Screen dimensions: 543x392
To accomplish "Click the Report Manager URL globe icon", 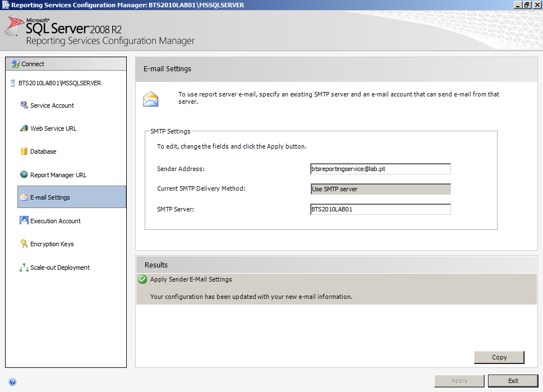I will click(x=24, y=175).
